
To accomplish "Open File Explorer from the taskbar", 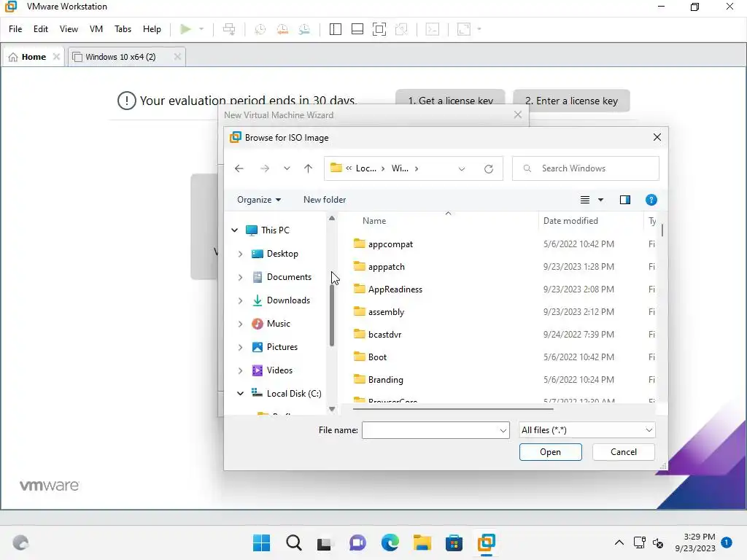I will click(422, 542).
